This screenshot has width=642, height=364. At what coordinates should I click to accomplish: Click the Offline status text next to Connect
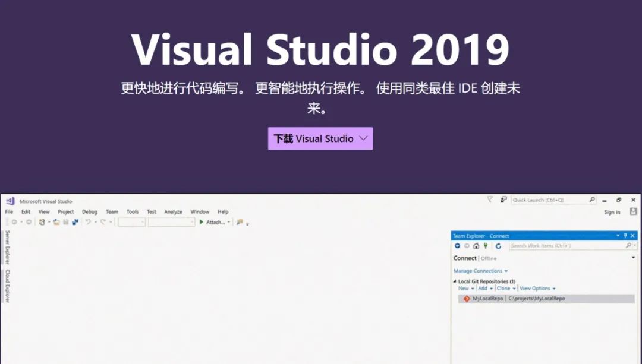tap(489, 258)
